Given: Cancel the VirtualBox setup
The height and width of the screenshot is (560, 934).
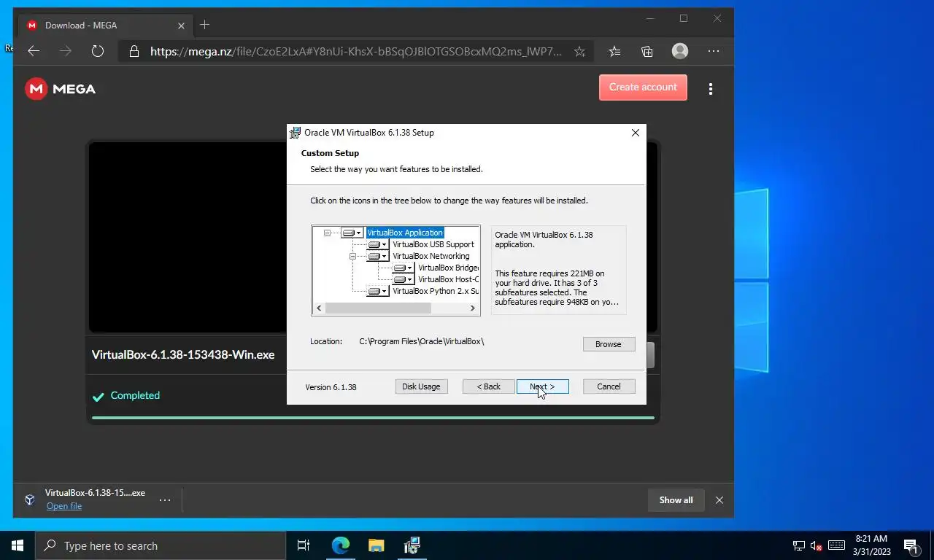Looking at the screenshot, I should 609,386.
